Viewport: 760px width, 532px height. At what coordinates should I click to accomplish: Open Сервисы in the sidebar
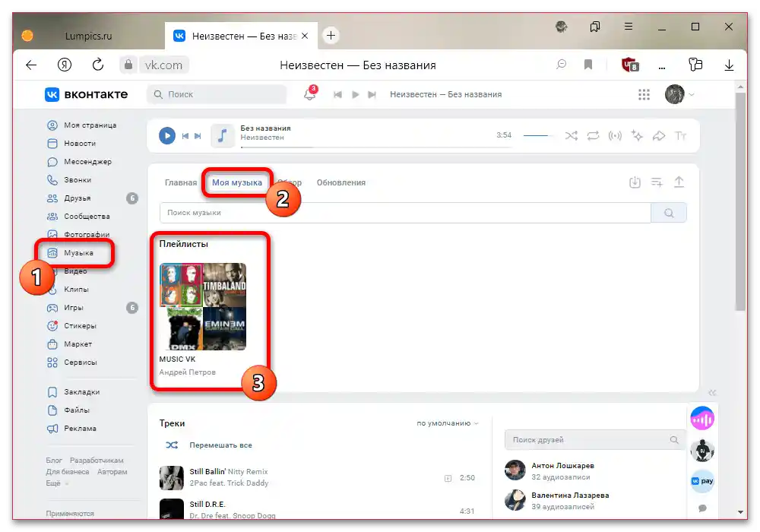pyautogui.click(x=71, y=363)
